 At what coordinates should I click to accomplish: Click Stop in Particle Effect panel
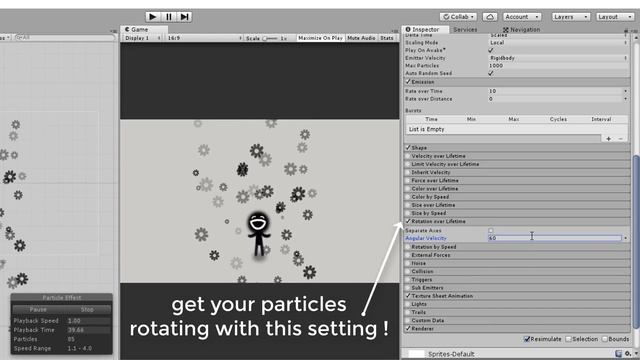click(87, 310)
